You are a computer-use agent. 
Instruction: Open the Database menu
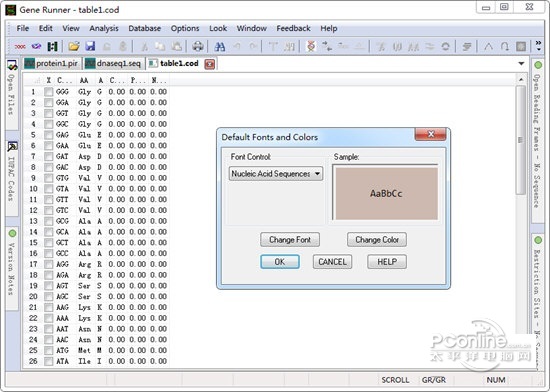point(145,28)
